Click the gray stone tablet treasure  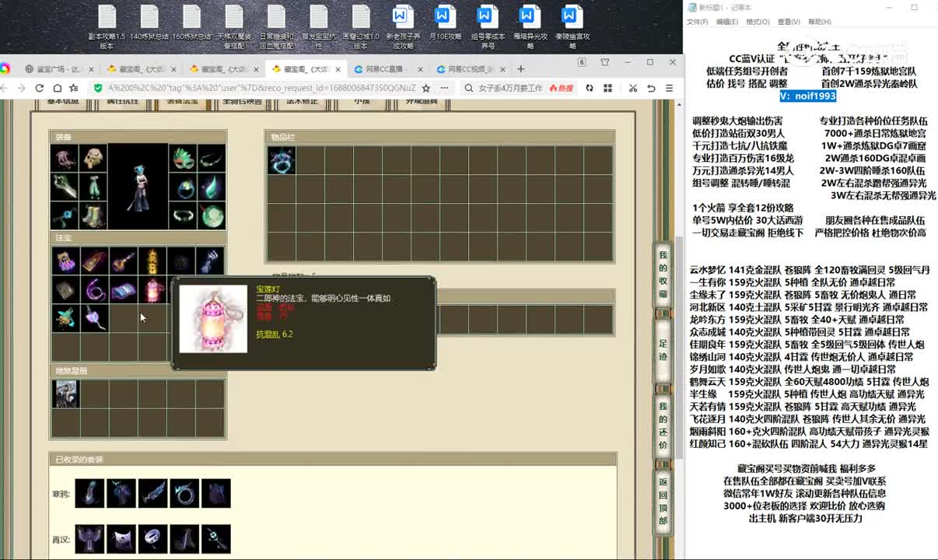coord(65,289)
